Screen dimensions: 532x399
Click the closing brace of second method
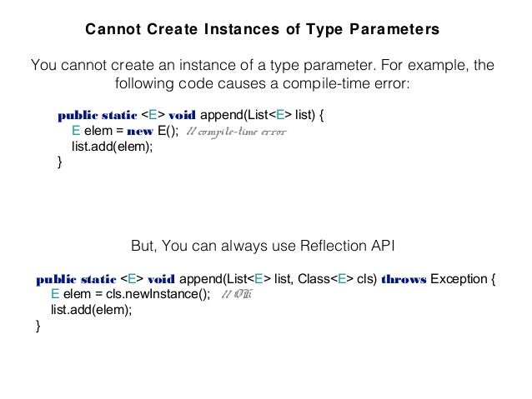[38, 326]
